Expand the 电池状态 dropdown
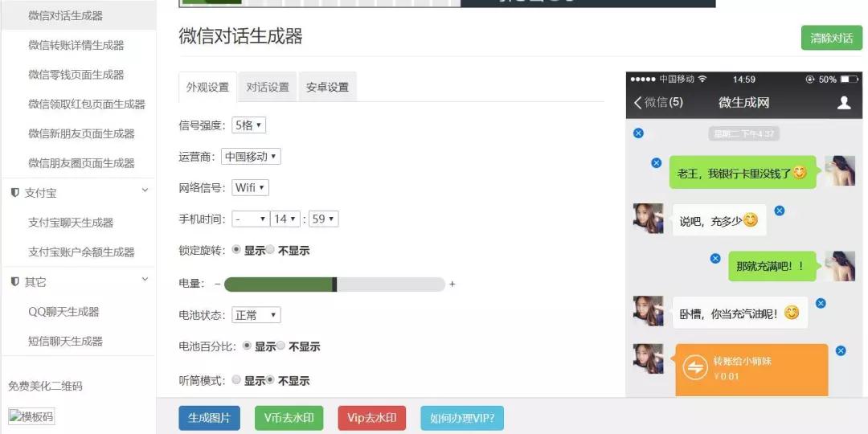Viewport: 868px width, 434px height. pyautogui.click(x=256, y=315)
